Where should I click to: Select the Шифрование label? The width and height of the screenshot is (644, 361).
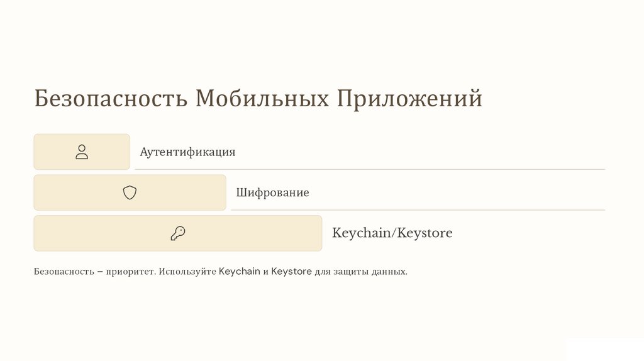click(272, 192)
